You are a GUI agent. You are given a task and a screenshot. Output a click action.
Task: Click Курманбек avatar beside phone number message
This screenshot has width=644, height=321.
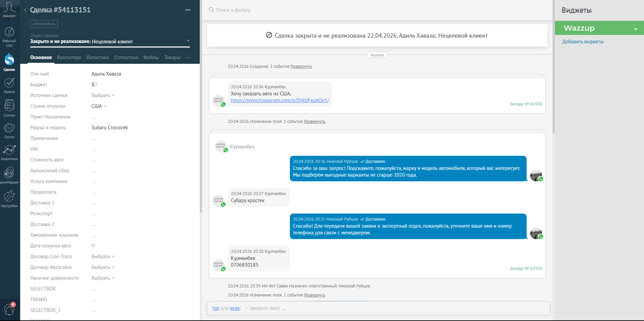219,265
